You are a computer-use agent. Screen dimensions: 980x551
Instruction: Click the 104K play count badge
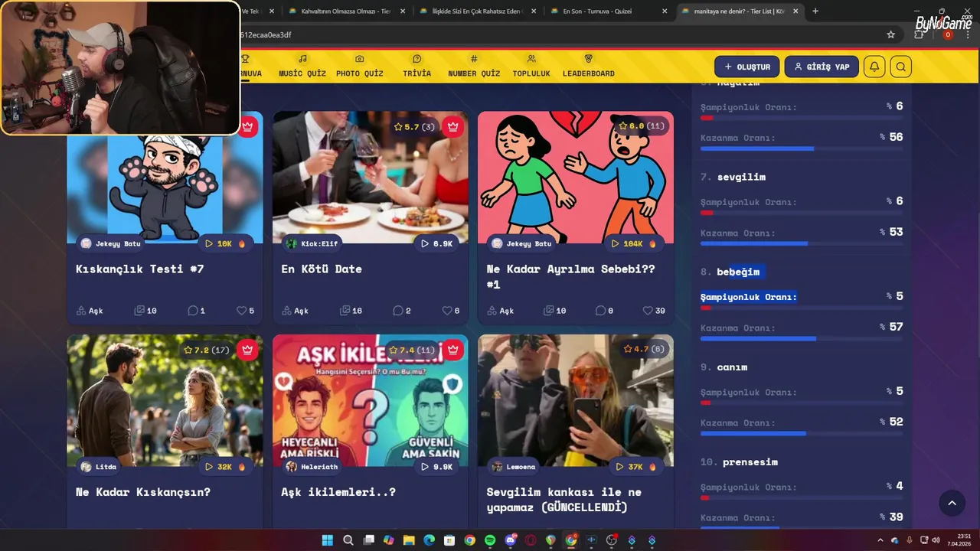coord(635,243)
